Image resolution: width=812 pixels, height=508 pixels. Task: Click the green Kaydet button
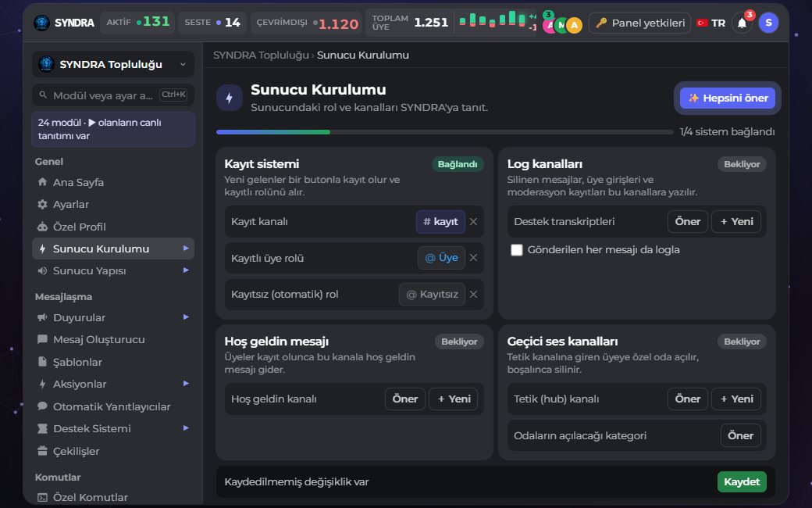point(742,481)
